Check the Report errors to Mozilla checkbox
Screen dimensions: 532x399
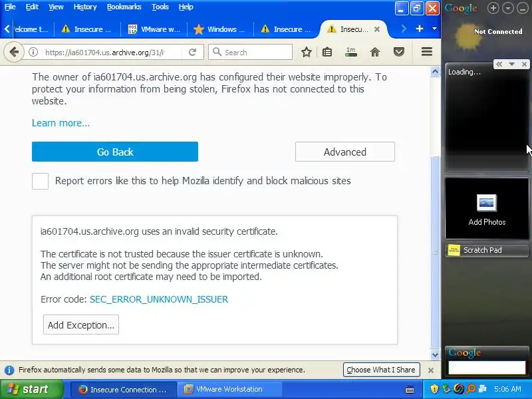coord(40,181)
